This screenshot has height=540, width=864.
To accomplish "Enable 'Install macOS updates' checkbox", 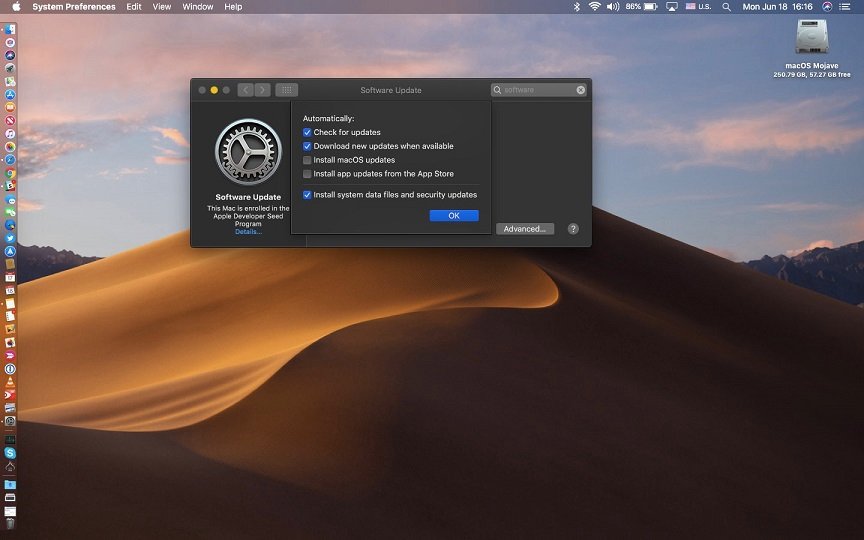I will pos(307,160).
